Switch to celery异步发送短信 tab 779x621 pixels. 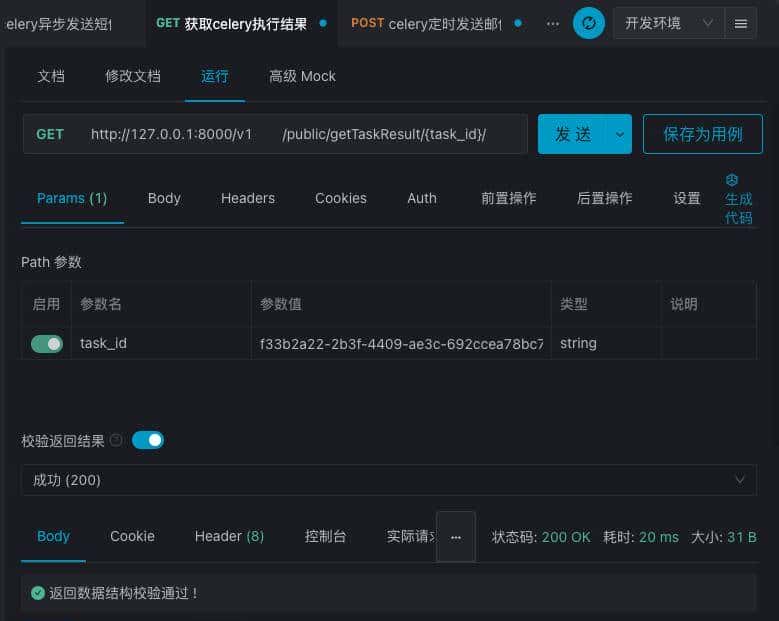pos(60,24)
